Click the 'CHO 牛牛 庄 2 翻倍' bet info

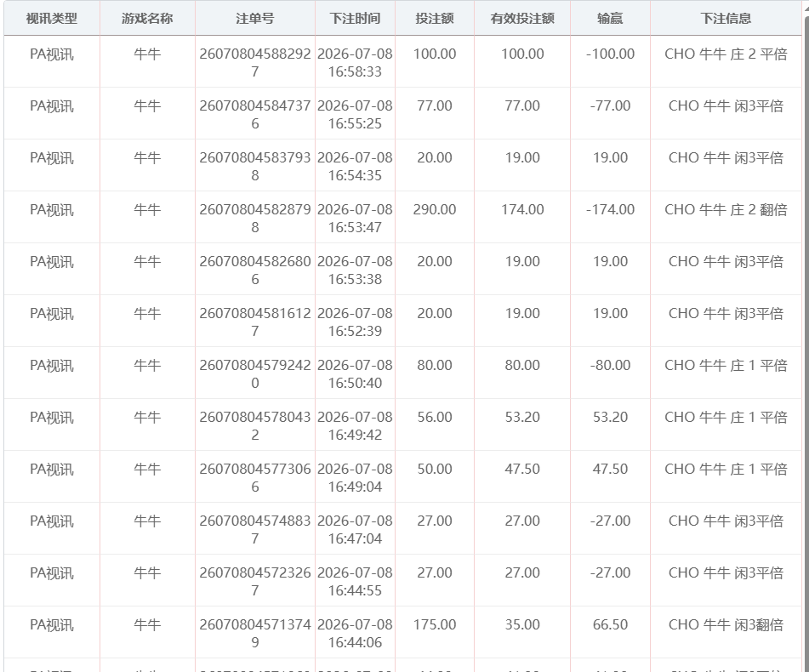click(x=726, y=209)
